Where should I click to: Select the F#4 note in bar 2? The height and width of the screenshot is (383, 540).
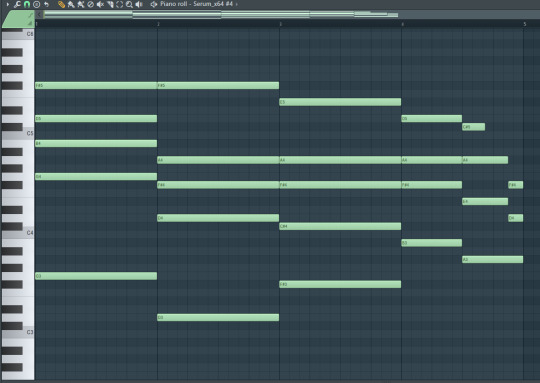click(x=218, y=185)
